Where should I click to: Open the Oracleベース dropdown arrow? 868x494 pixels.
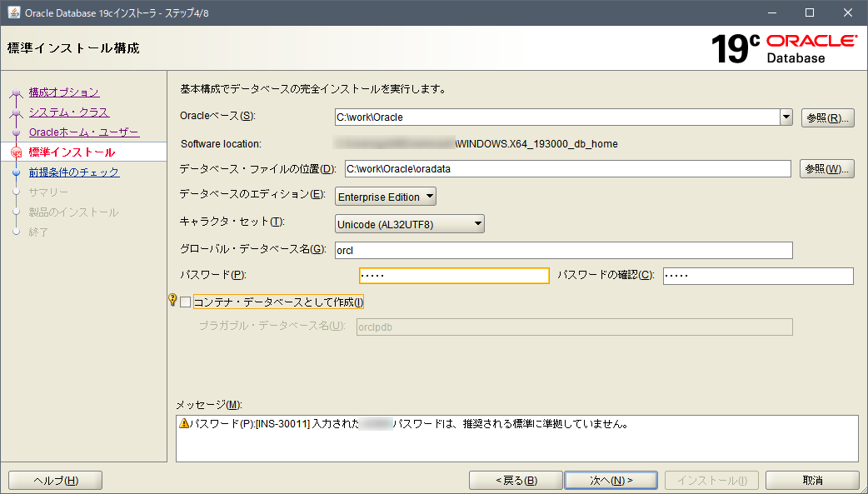pyautogui.click(x=786, y=117)
